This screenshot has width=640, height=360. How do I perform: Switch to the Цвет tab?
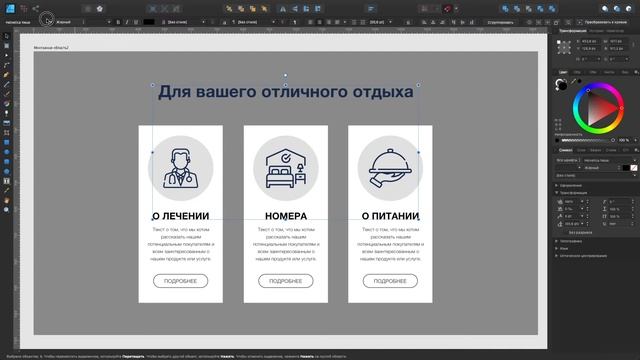[563, 72]
